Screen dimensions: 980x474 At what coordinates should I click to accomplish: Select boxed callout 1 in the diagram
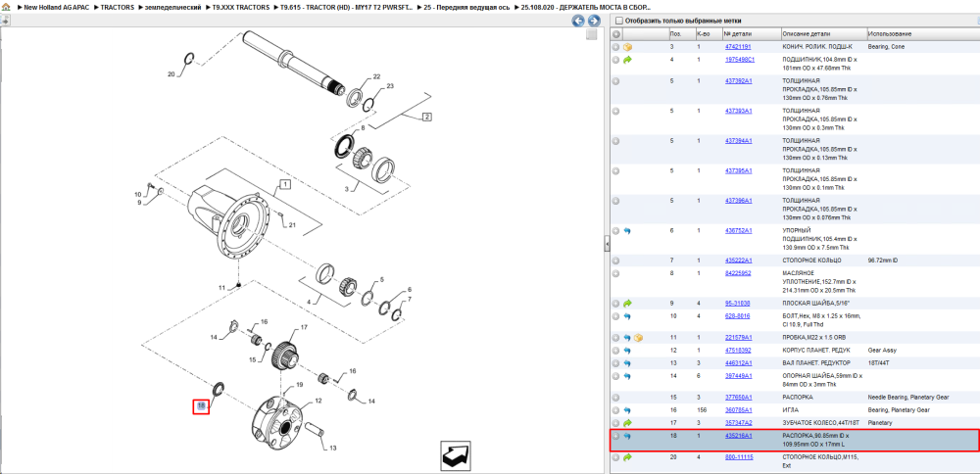click(283, 184)
